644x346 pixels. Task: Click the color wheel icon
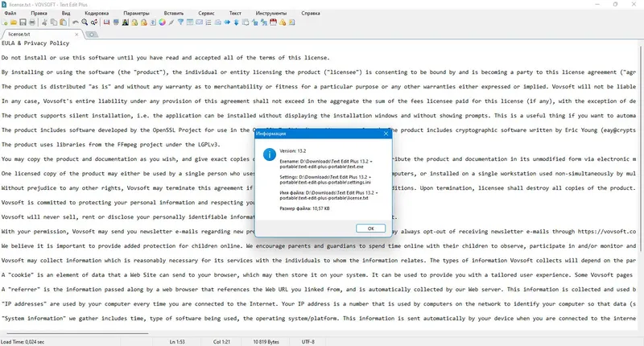click(163, 23)
